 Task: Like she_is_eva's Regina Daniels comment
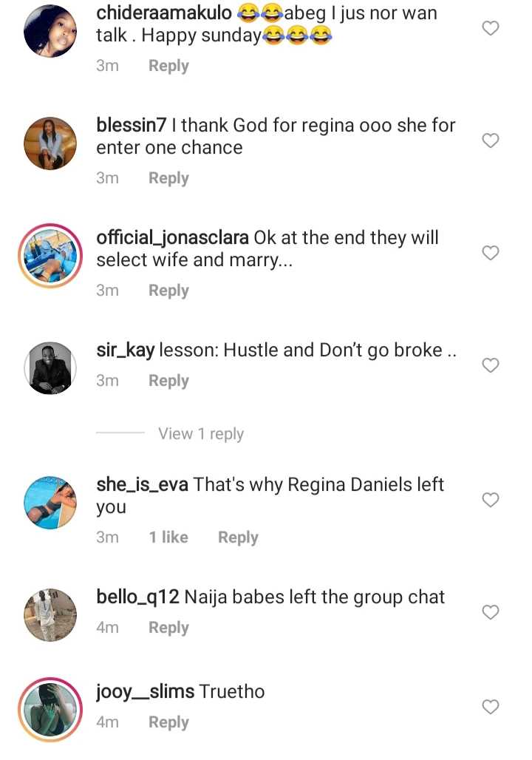[x=491, y=501]
